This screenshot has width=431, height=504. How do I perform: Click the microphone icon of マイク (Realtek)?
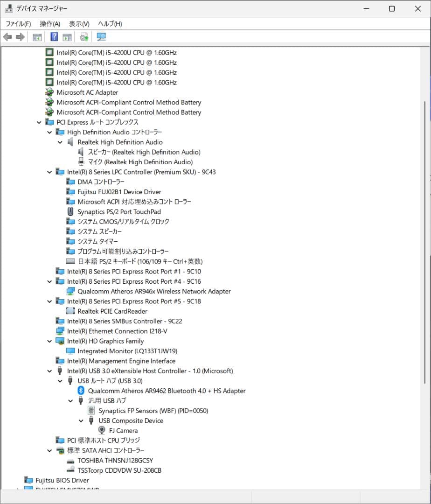(81, 161)
